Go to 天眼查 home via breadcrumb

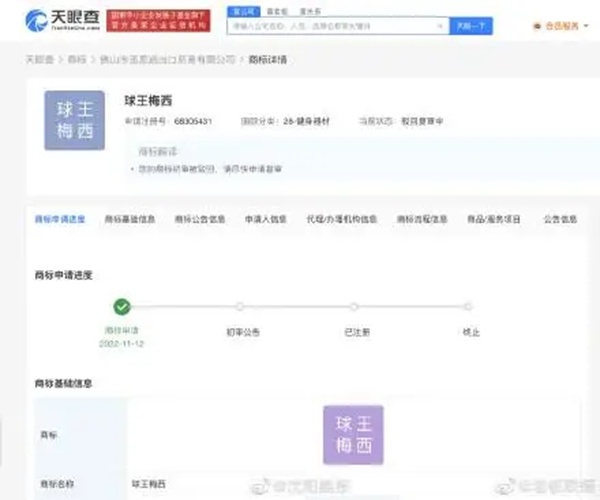coord(38,60)
